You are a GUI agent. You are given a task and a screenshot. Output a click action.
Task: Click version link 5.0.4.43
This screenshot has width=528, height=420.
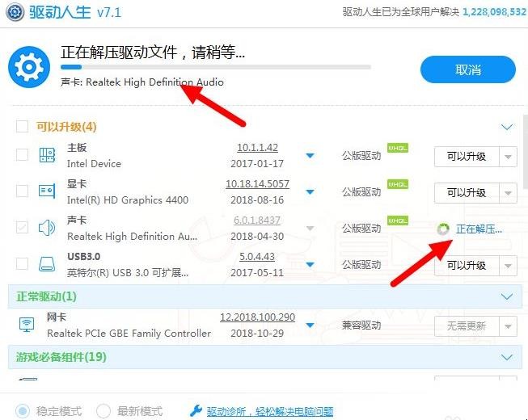tap(257, 257)
